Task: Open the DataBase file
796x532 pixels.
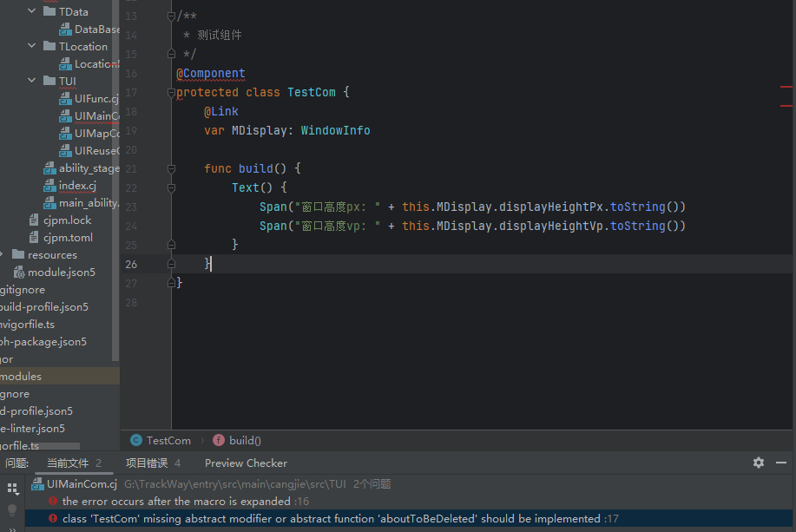Action: (97, 30)
